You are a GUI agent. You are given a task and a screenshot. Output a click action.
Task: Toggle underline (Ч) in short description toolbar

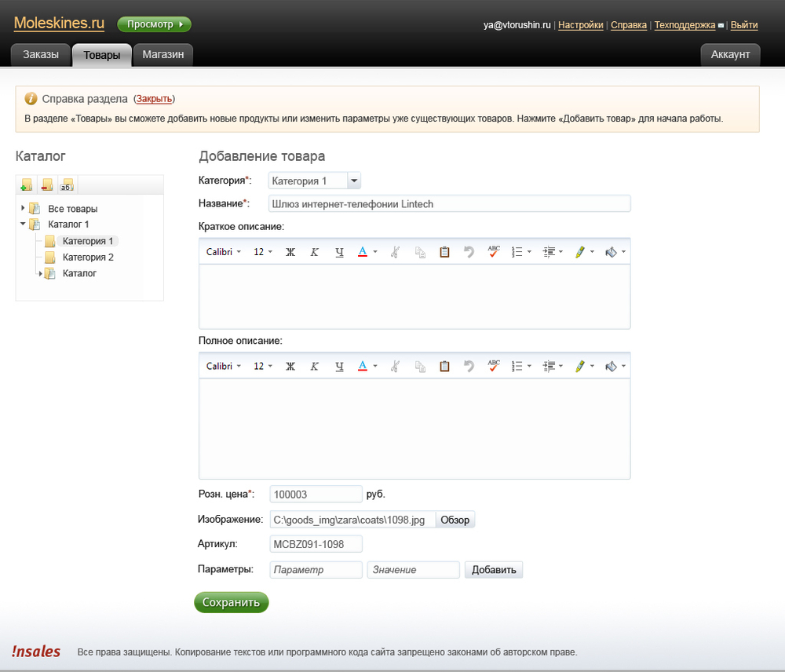(x=339, y=252)
